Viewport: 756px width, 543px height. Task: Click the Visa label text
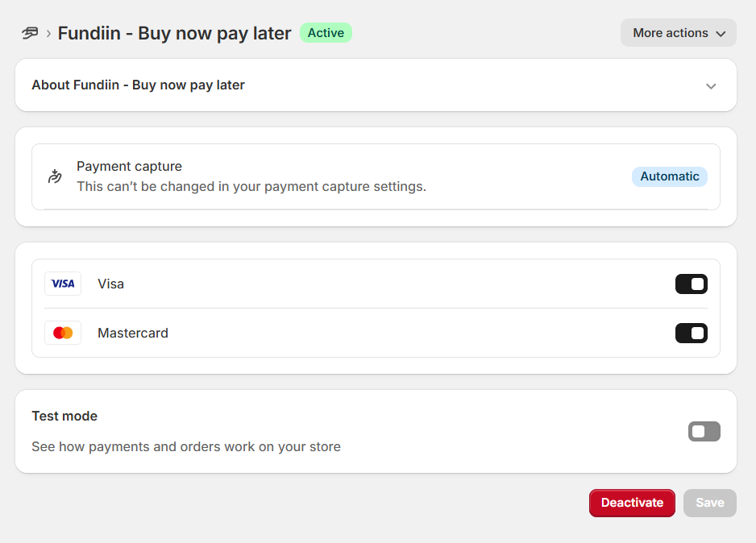pos(110,284)
